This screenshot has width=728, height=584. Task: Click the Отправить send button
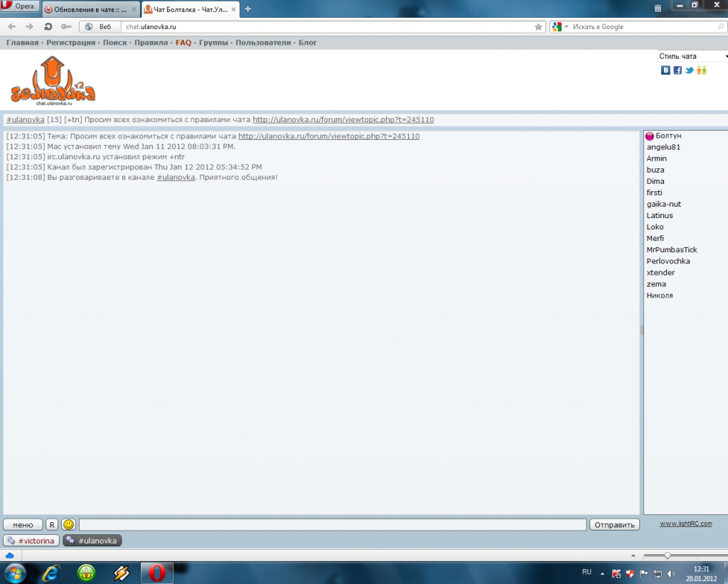(x=614, y=524)
